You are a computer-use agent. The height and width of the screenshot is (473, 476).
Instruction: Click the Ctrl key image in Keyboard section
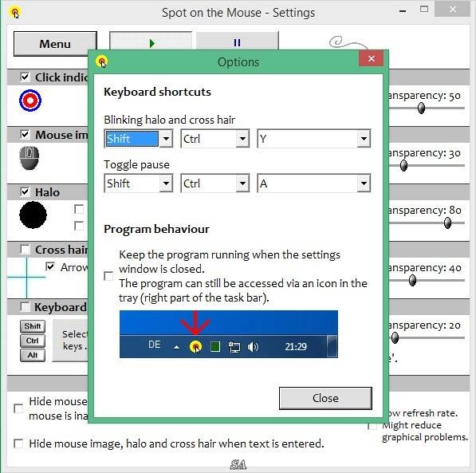point(33,341)
